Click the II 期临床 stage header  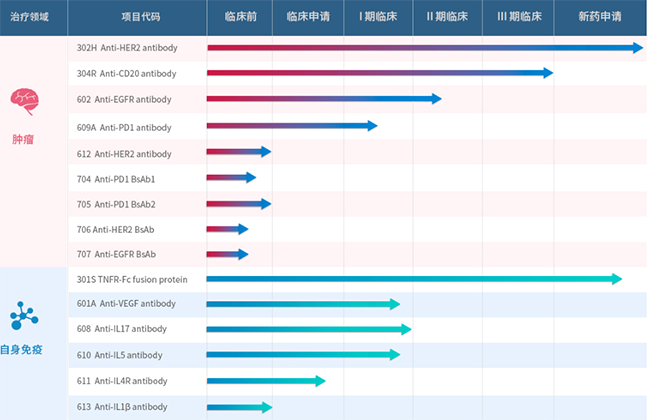pyautogui.click(x=447, y=17)
